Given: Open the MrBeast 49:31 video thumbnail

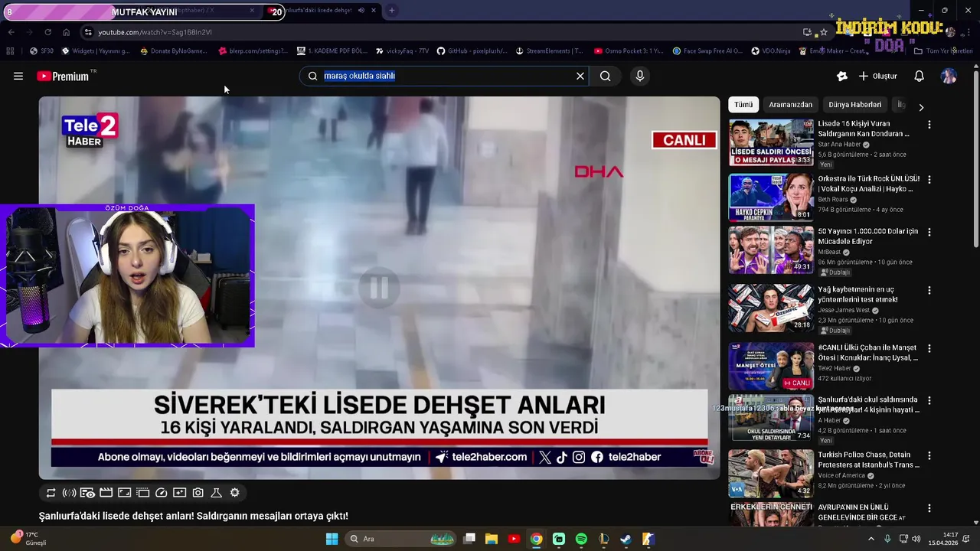Looking at the screenshot, I should pyautogui.click(x=771, y=249).
